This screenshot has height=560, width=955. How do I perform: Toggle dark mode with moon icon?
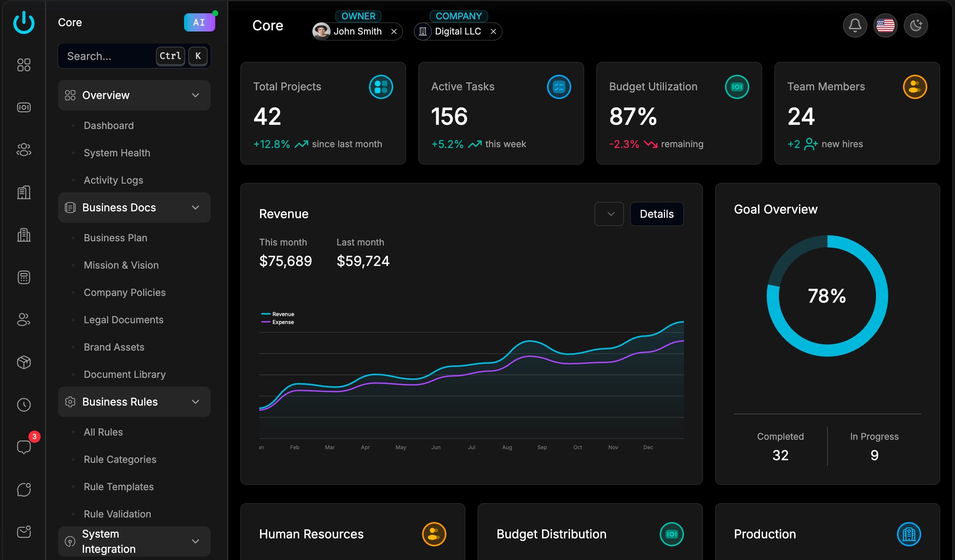pyautogui.click(x=916, y=26)
